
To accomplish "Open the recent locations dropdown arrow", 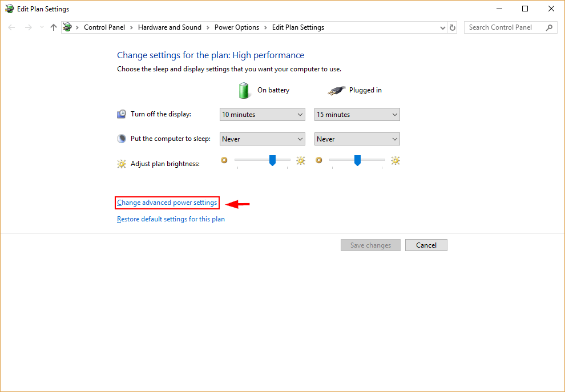I will 42,27.
